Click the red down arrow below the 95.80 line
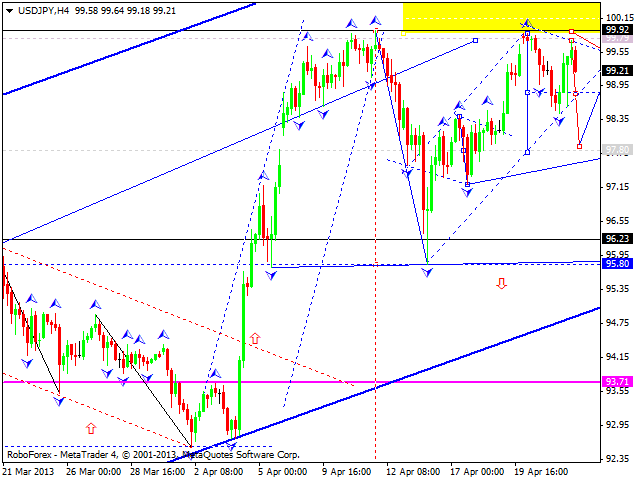This screenshot has height=480, width=640. tap(501, 284)
